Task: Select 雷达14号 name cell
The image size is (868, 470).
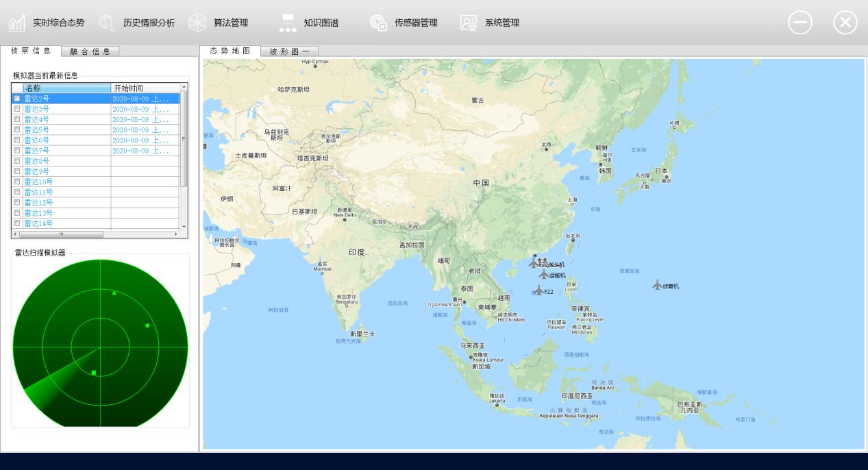Action: pyautogui.click(x=67, y=223)
